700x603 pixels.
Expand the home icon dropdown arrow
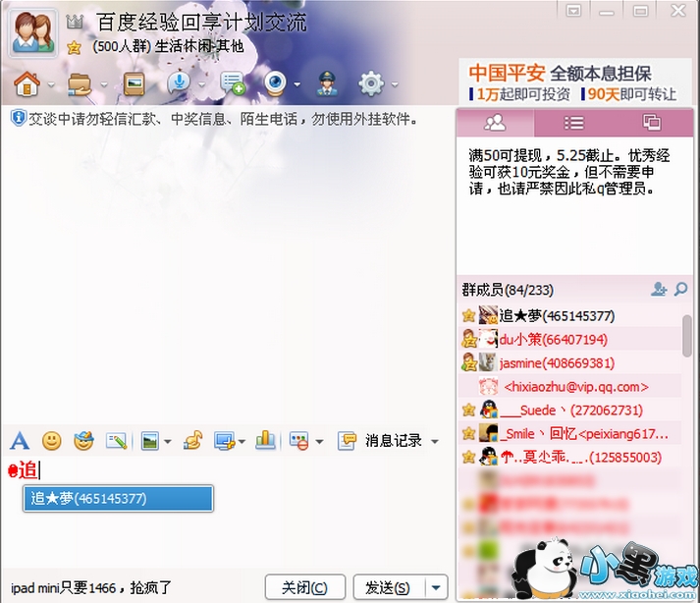pyautogui.click(x=51, y=84)
